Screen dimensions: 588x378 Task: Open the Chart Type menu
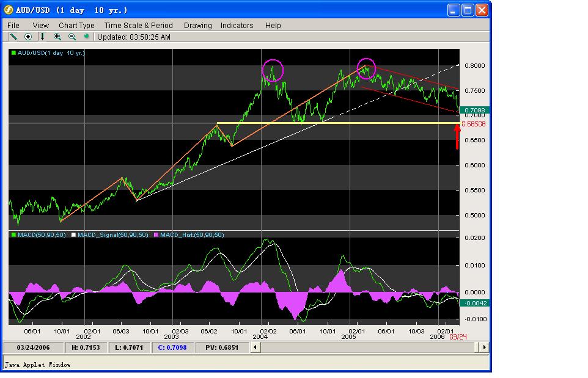76,26
